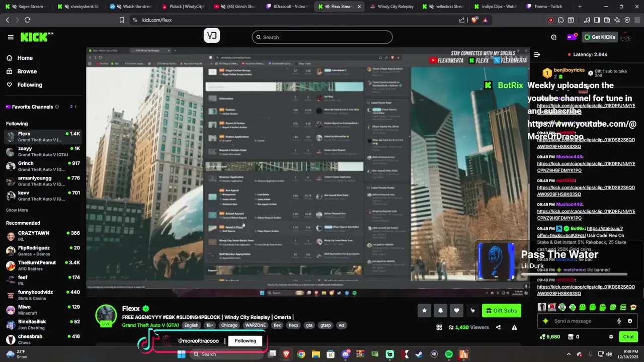The width and height of the screenshot is (644, 362).
Task: Open music playlist icon in toolbar
Action: 587,20
